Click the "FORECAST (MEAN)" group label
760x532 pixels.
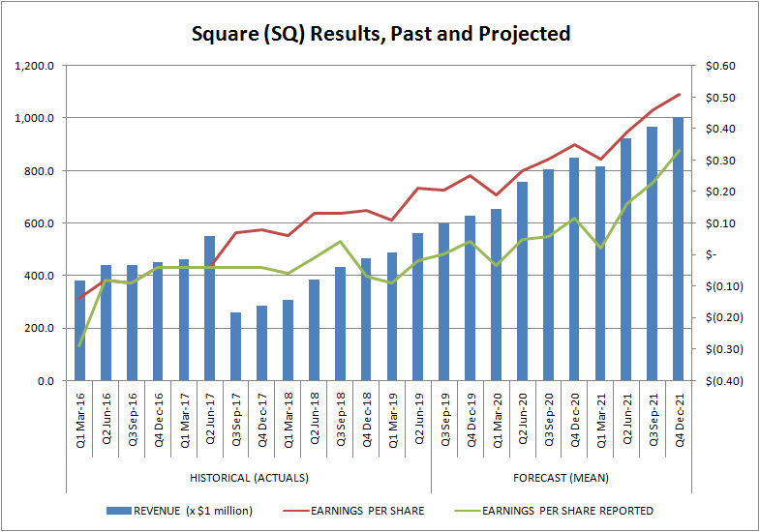coord(561,478)
